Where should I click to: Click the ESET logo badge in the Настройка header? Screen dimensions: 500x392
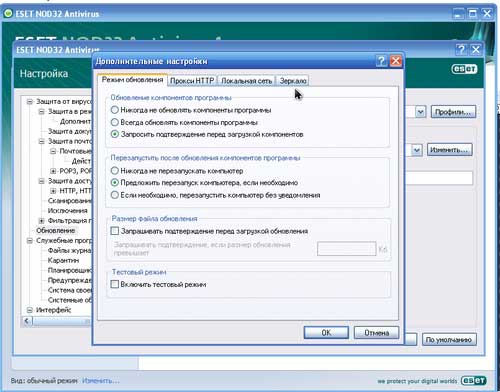pyautogui.click(x=464, y=69)
